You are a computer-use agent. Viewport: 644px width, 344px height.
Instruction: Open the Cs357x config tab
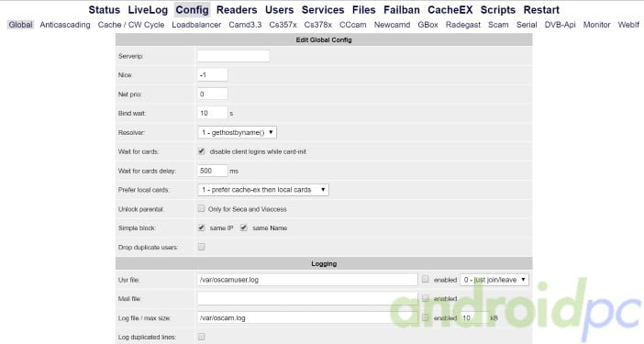pos(283,25)
